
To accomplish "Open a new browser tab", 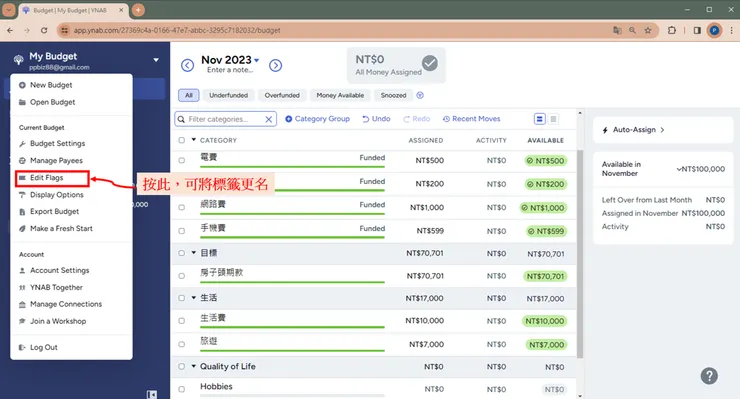I will point(138,10).
